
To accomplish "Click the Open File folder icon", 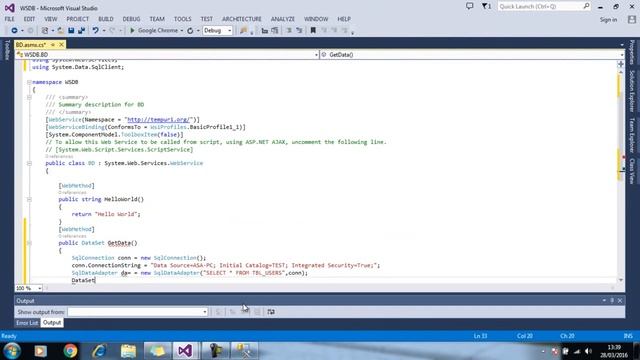I will point(60,31).
